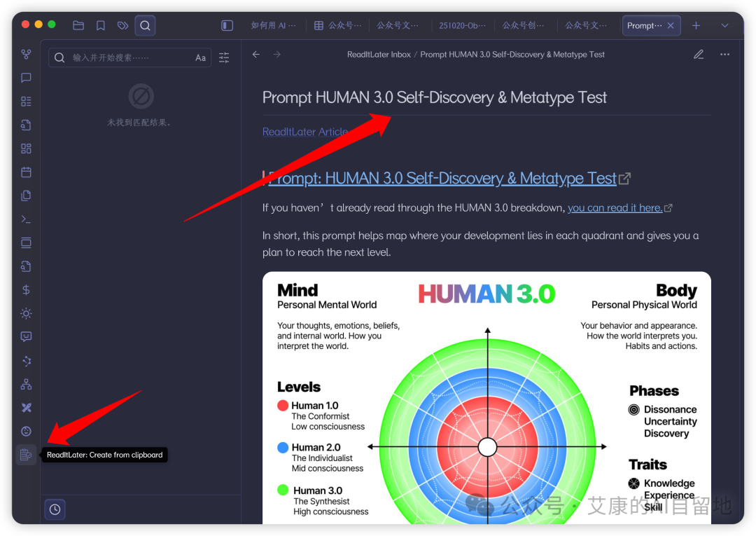This screenshot has width=756, height=536.
Task: Click the circular nodes ribbon icon
Action: coord(26,360)
